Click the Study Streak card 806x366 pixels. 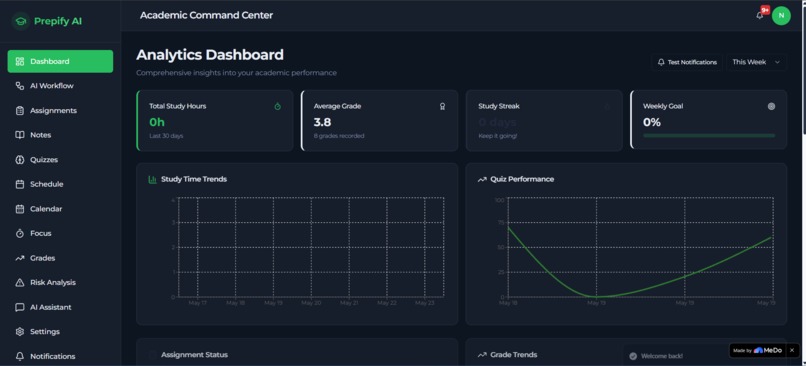[x=544, y=121]
